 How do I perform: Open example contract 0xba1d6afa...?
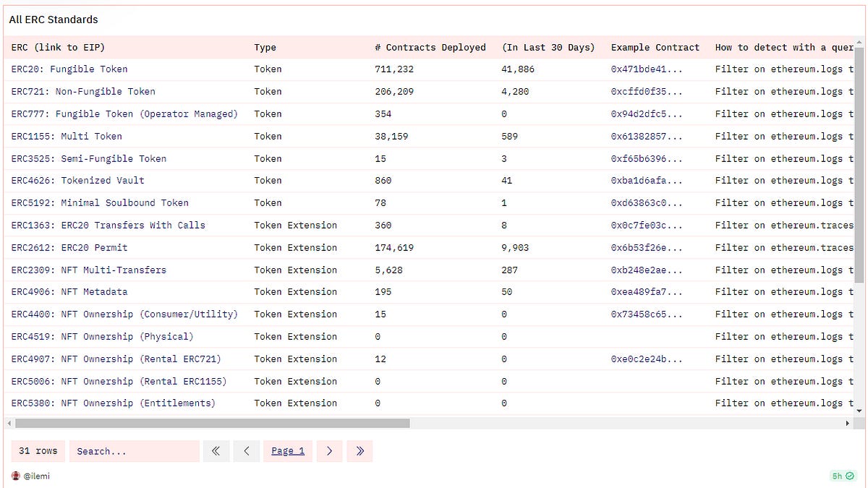click(x=647, y=181)
